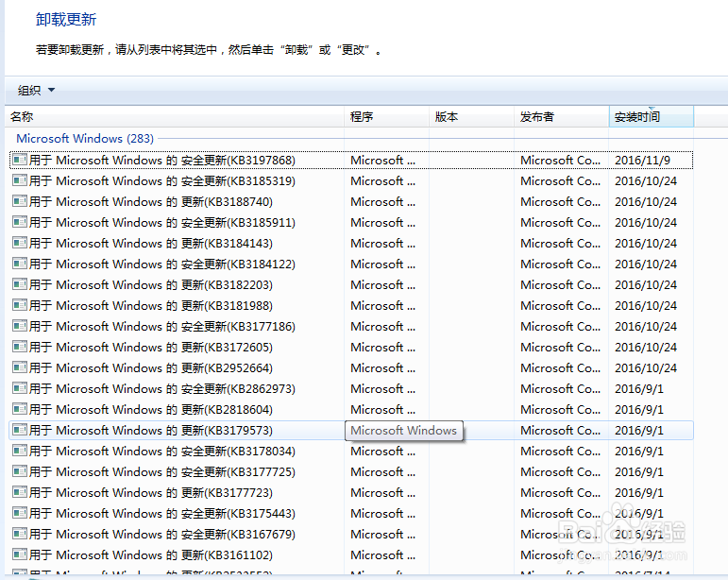728x580 pixels.
Task: Select the security update name KB3185319
Action: [x=162, y=181]
